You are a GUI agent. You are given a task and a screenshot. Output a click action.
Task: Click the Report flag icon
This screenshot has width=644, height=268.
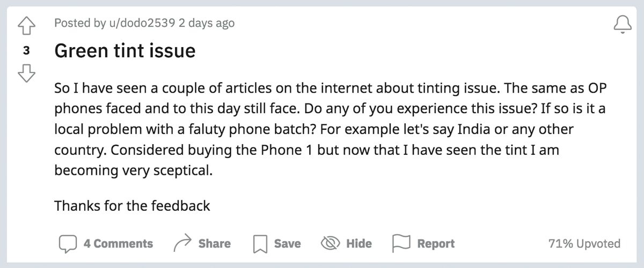[401, 244]
